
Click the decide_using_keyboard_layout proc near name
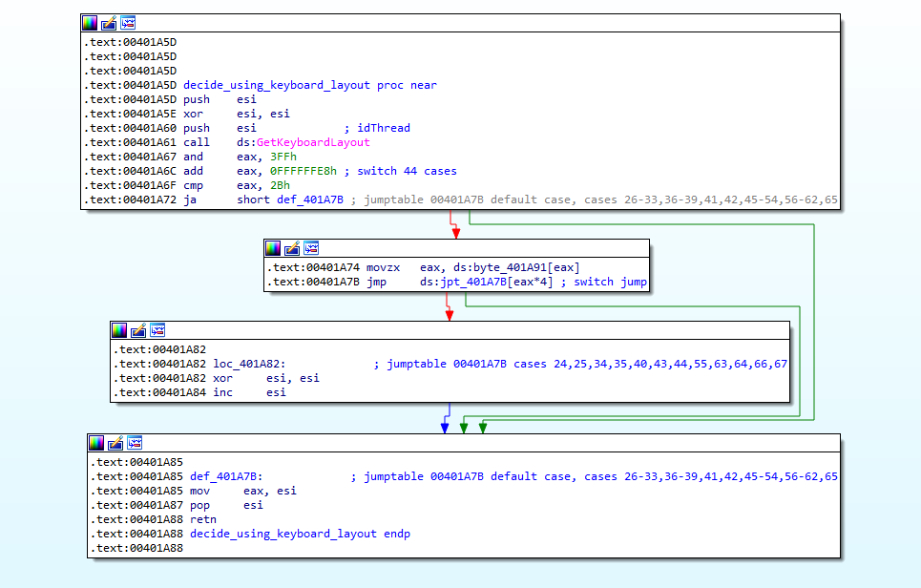(276, 85)
